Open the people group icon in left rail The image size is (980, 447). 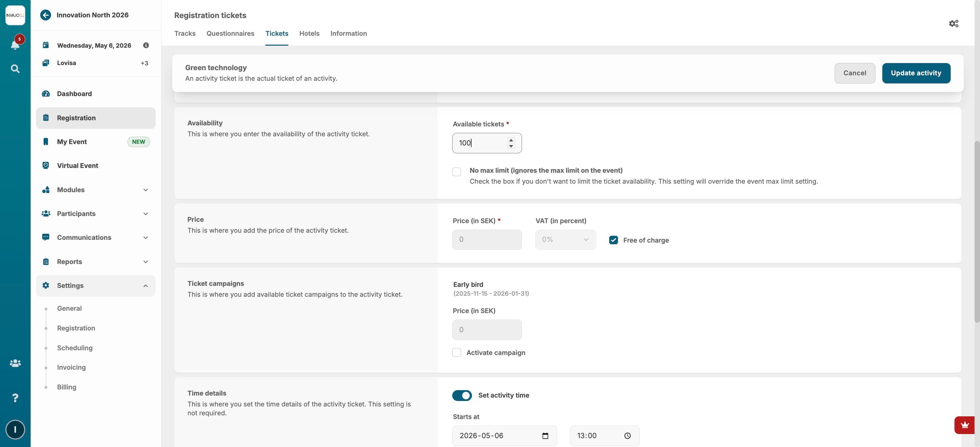click(x=15, y=363)
